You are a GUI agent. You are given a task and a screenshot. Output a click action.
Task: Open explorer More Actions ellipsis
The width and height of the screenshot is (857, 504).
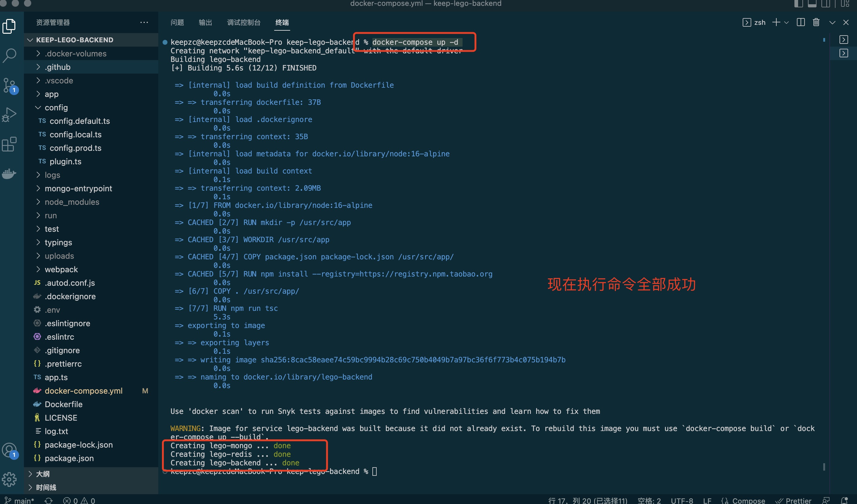[x=144, y=22]
